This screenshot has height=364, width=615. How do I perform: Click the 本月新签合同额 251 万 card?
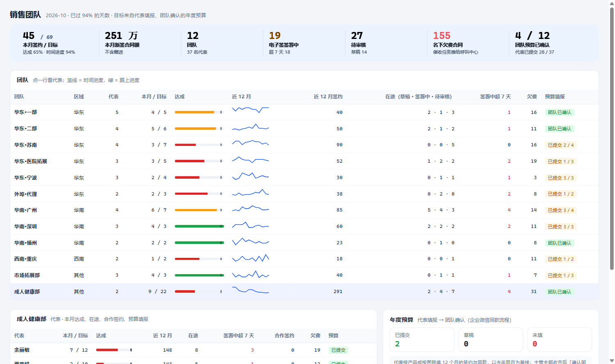tap(140, 43)
